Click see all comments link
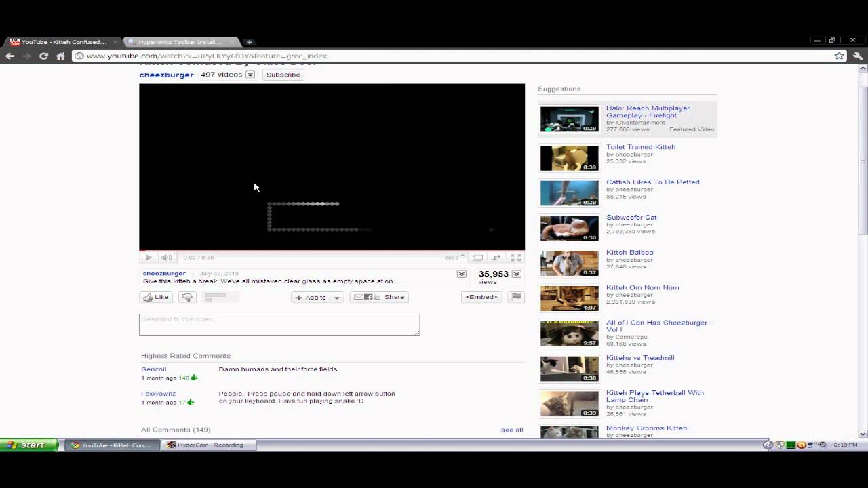Image resolution: width=868 pixels, height=488 pixels. tap(512, 430)
